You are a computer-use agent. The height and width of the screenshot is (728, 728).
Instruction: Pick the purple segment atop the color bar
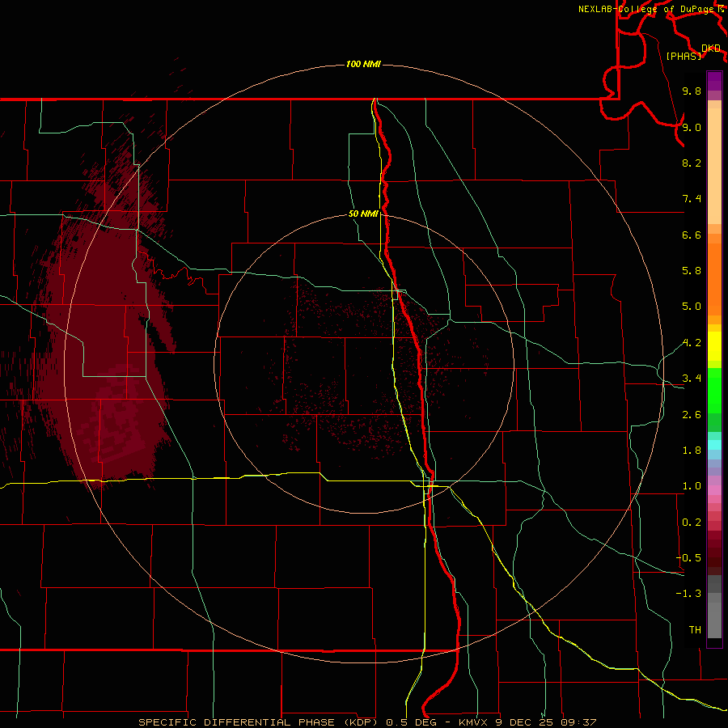coord(714,81)
